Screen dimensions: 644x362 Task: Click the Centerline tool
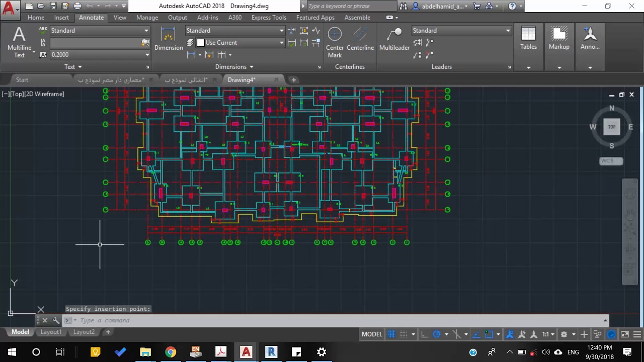pyautogui.click(x=360, y=39)
